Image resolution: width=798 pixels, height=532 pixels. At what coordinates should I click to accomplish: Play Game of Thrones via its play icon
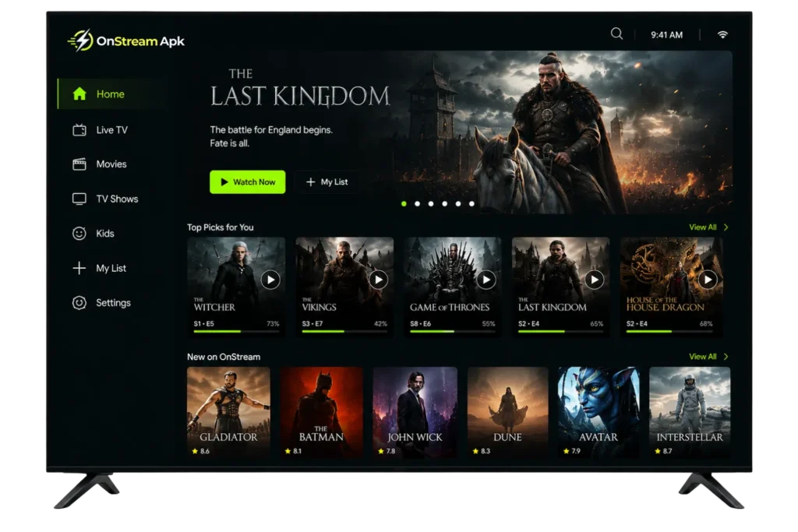coord(486,280)
